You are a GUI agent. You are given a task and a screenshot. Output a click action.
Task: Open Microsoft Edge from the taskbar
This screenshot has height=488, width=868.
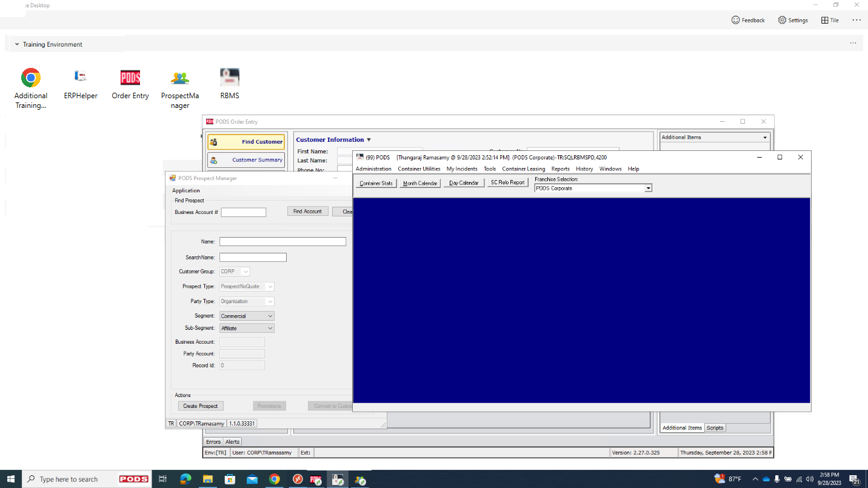[x=185, y=479]
